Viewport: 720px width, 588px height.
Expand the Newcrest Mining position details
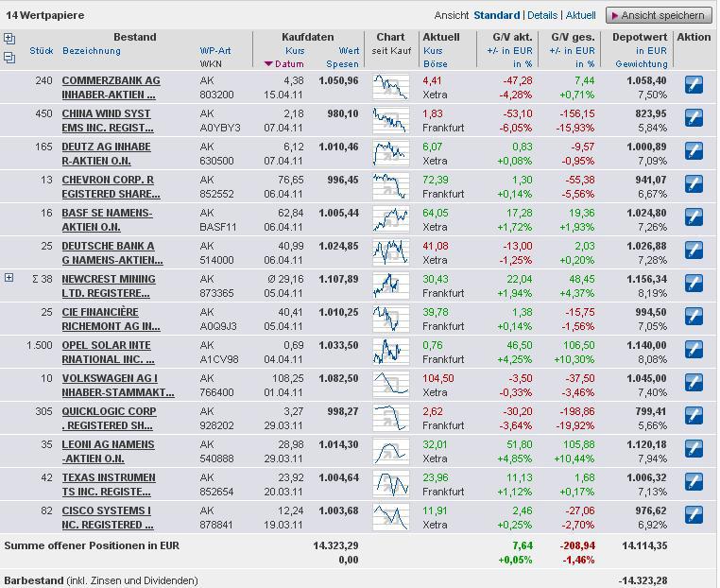[9, 278]
